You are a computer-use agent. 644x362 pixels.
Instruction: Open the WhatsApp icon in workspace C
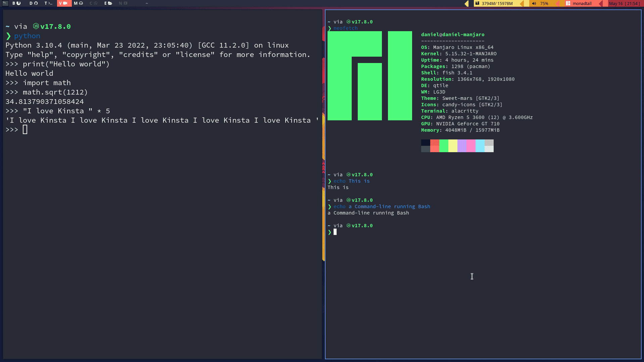pos(96,3)
